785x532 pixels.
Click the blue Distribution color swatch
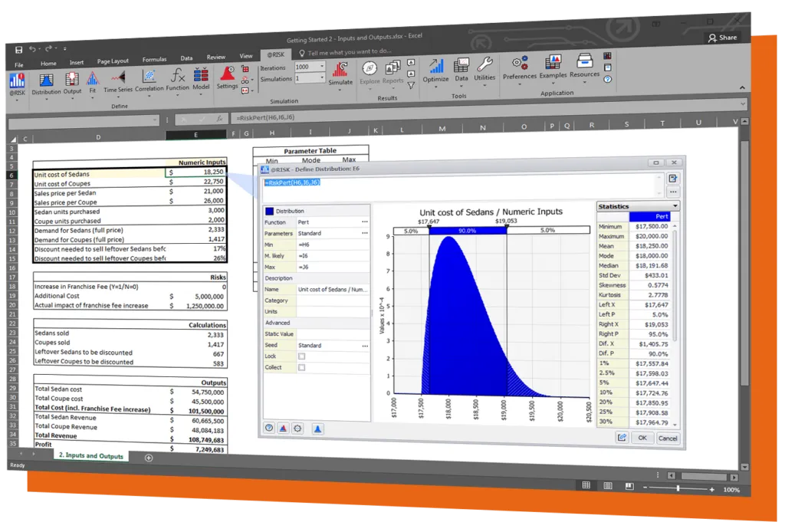click(269, 211)
